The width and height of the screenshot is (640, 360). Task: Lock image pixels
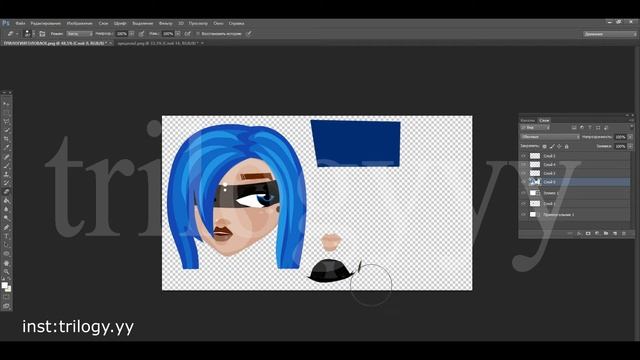(552, 146)
